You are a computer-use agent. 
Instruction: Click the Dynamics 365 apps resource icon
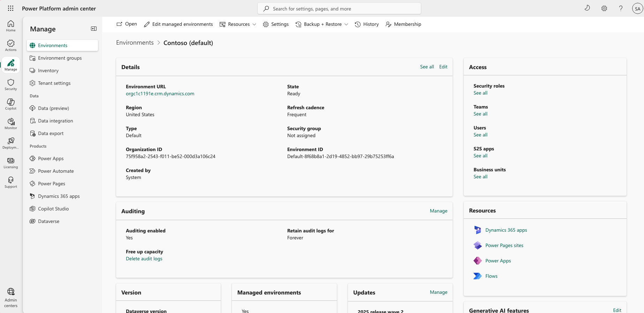[x=478, y=230]
